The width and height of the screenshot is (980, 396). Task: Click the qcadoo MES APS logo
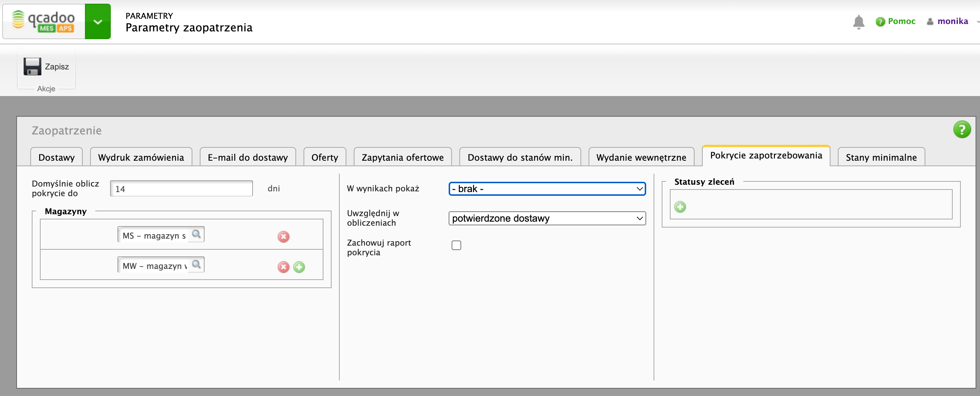tap(44, 21)
